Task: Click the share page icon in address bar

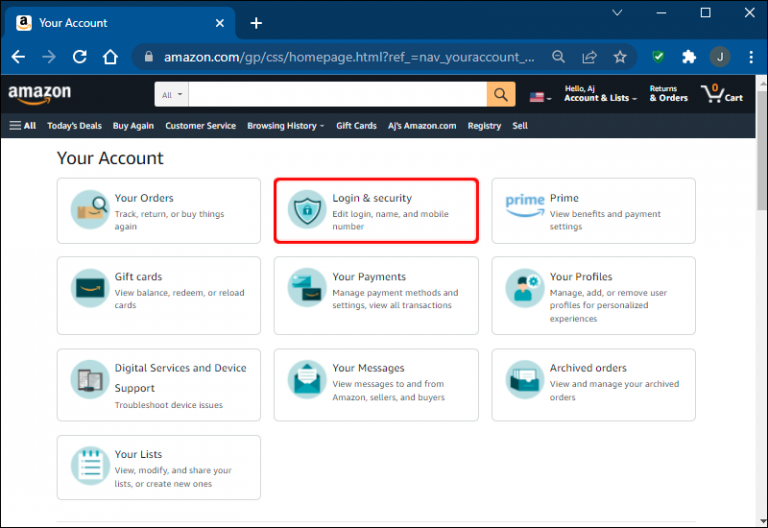Action: (589, 57)
